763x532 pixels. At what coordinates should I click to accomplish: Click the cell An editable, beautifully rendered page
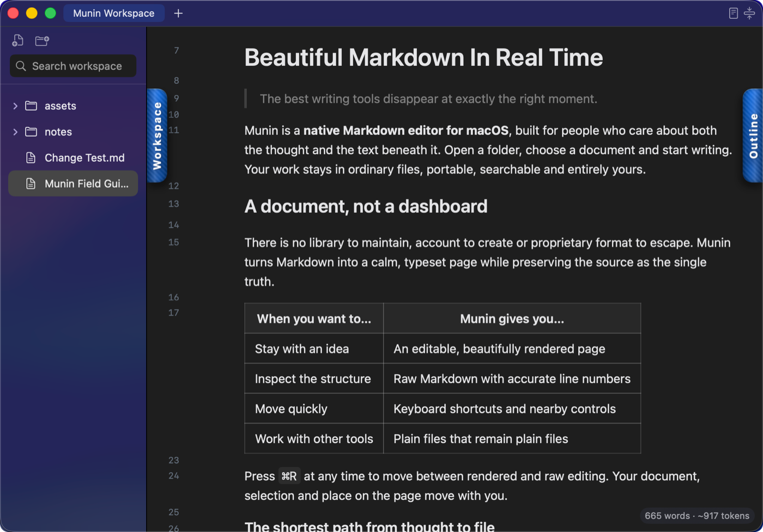pos(512,348)
